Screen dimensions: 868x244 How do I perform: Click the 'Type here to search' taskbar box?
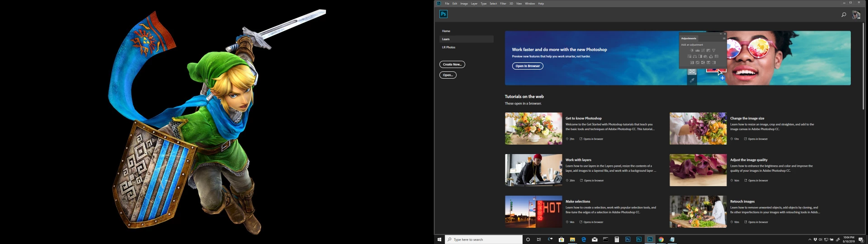coord(484,239)
